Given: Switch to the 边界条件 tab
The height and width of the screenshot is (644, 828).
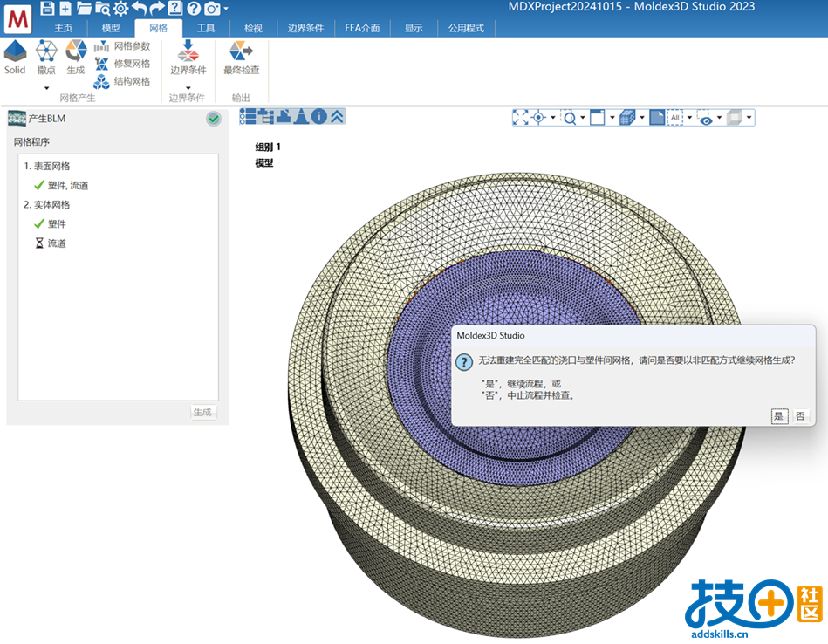Looking at the screenshot, I should pyautogui.click(x=305, y=28).
